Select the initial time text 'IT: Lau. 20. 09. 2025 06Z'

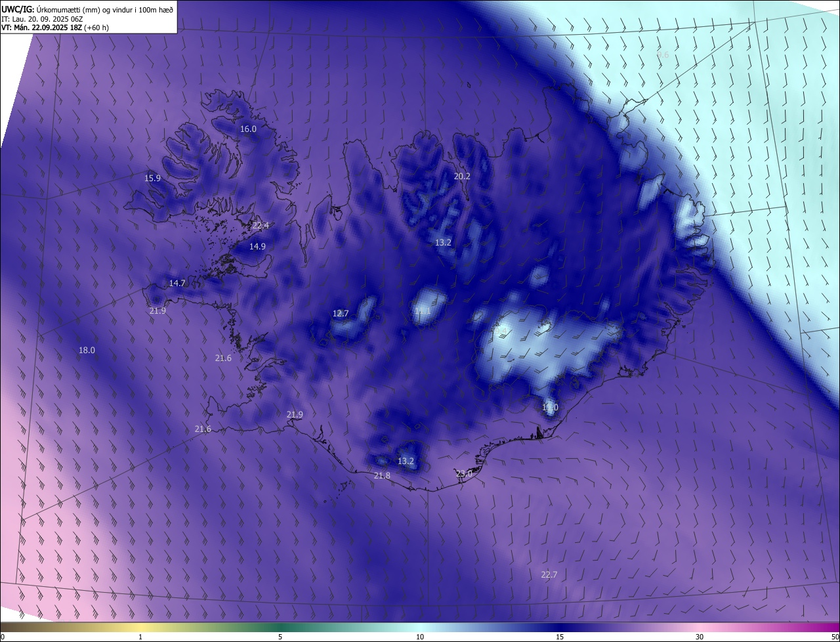(44, 18)
